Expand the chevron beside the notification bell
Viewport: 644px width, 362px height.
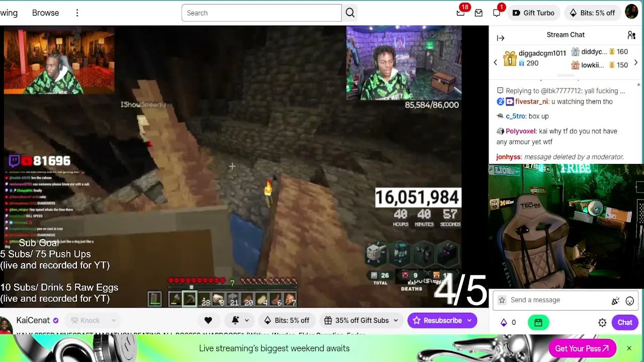pos(247,320)
